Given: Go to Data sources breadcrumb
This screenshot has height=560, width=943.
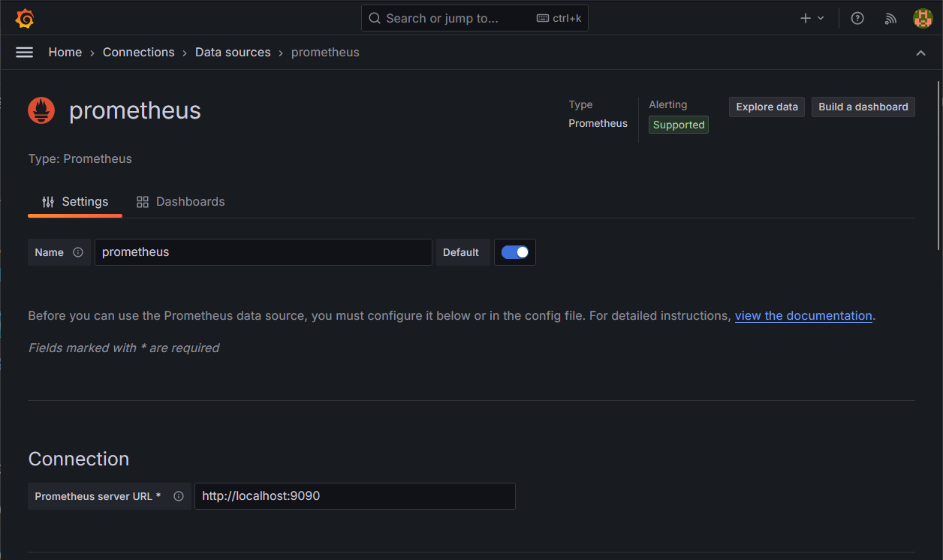Looking at the screenshot, I should 233,53.
